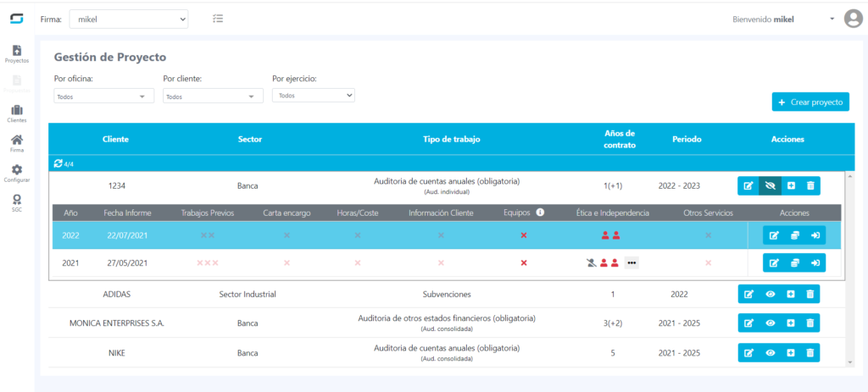Click the date 27/05/2021
Image resolution: width=868 pixels, height=392 pixels.
pos(125,262)
